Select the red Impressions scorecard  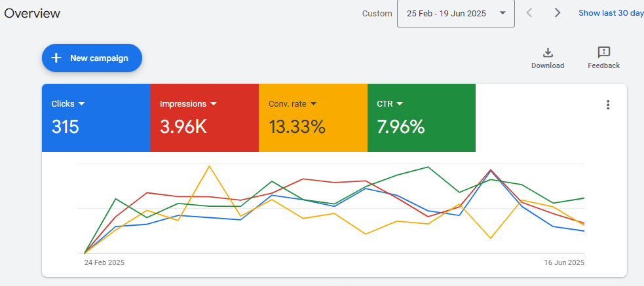[204, 118]
